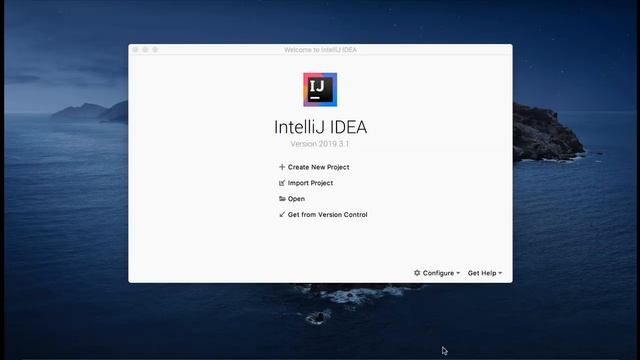Screen dimensions: 640x360
Task: Expand the Configure dropdown menu
Action: coord(437,273)
